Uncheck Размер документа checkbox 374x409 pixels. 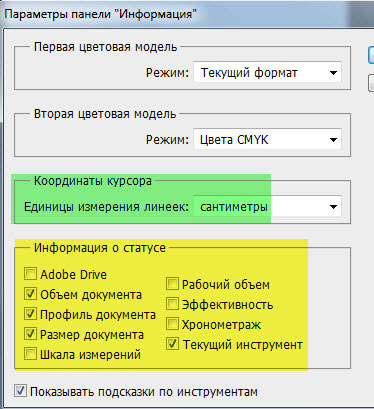coord(30,334)
